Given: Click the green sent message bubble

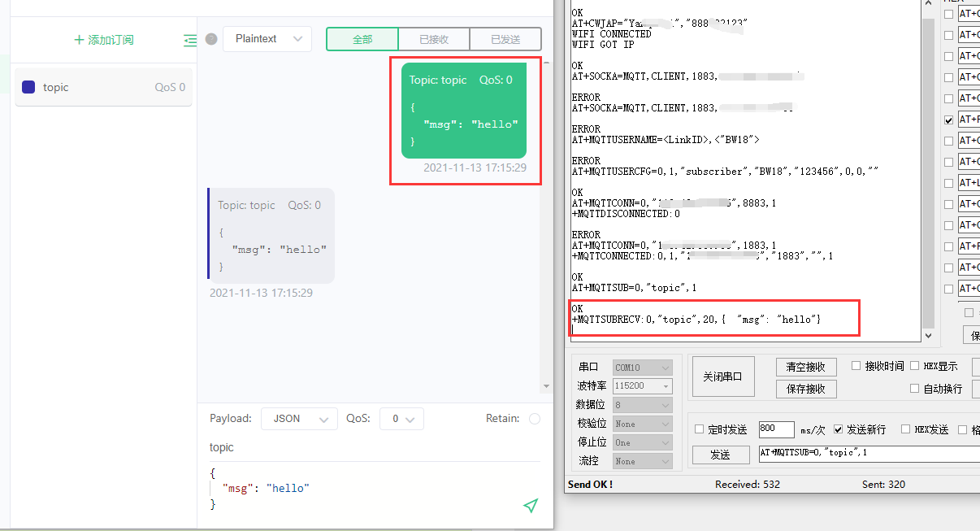Looking at the screenshot, I should coord(464,111).
